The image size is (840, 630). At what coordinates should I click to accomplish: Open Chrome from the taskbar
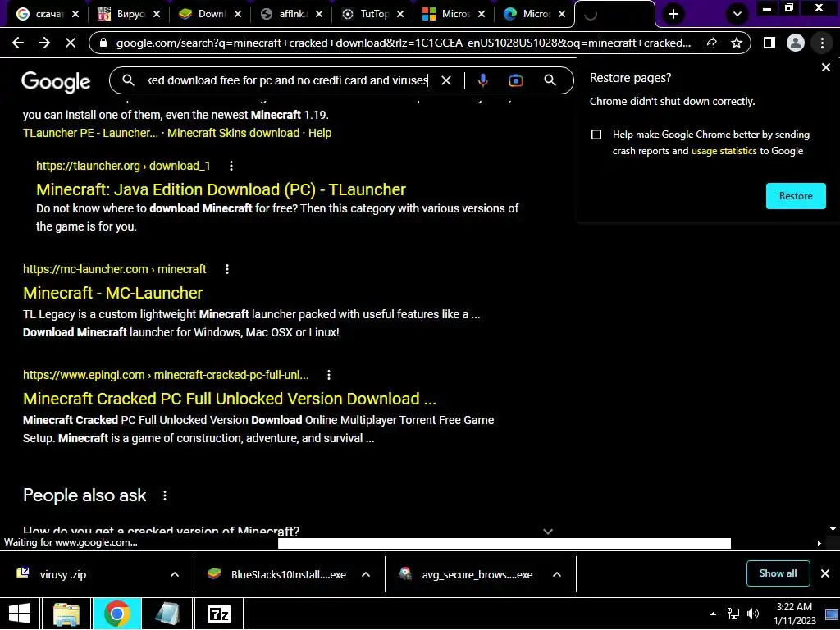117,614
